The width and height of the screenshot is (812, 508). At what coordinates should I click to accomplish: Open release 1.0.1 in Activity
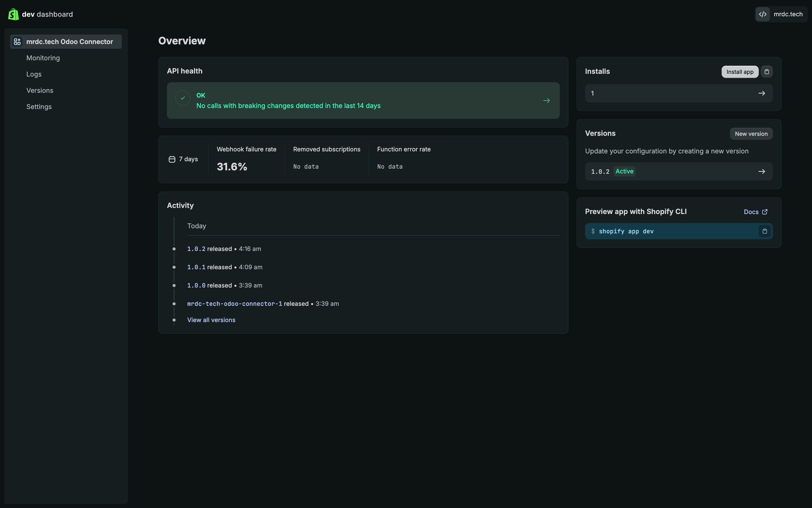(x=196, y=267)
